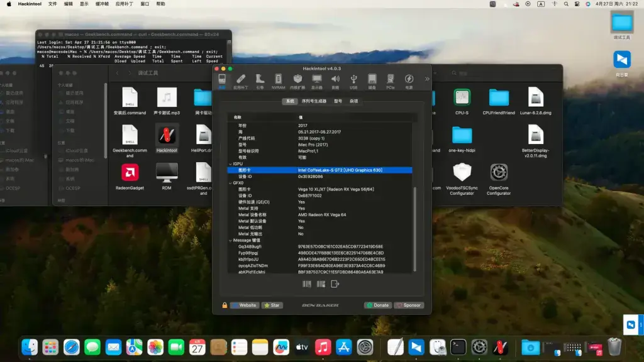Open Lunar-6.2.6.dmg in Finder window

pyautogui.click(x=536, y=101)
